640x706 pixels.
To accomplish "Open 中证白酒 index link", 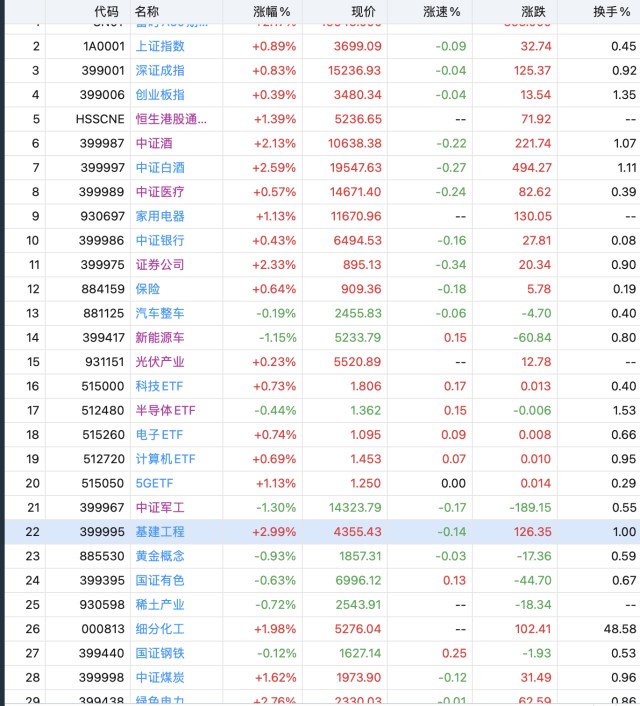I will (x=160, y=168).
